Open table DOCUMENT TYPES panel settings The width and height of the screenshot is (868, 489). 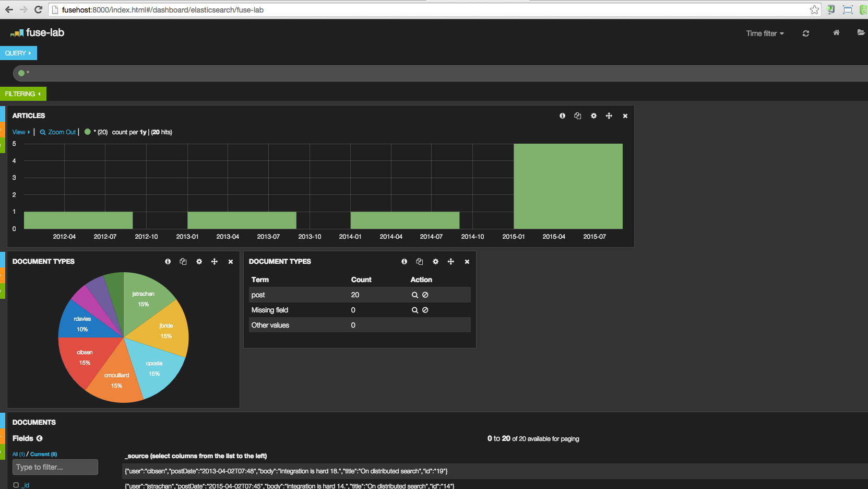[435, 262]
